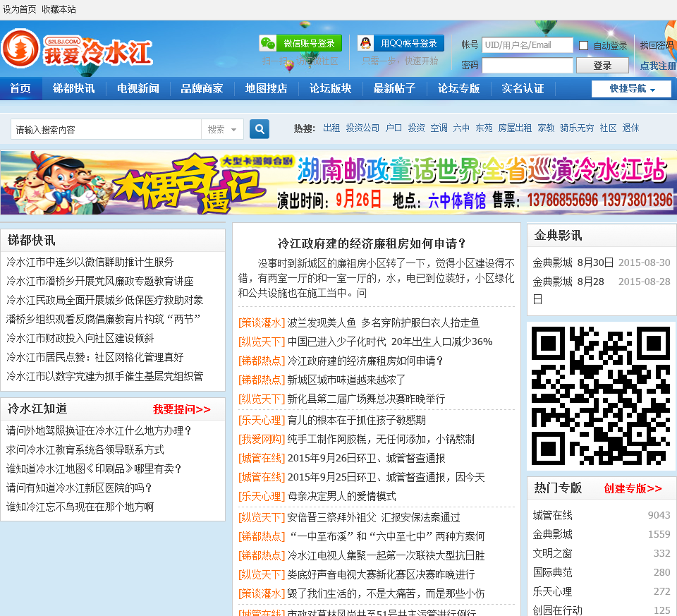The width and height of the screenshot is (677, 616).
Task: Focus the 密码 password field
Action: tap(527, 66)
